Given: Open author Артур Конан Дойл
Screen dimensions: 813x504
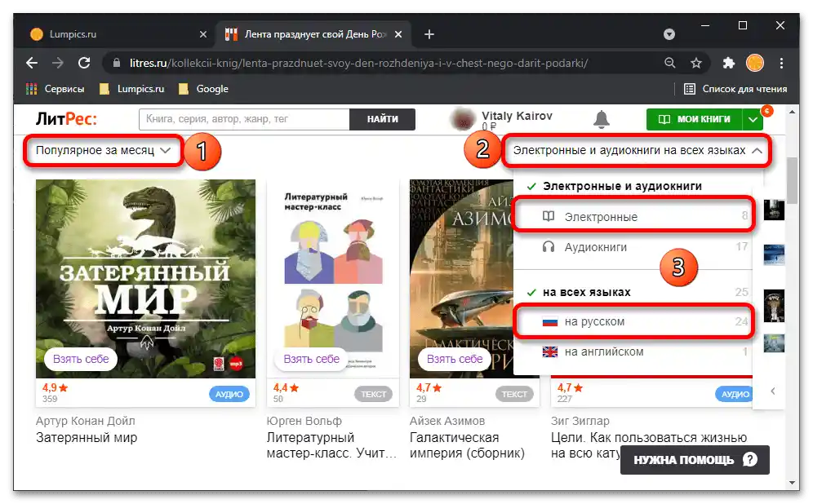Looking at the screenshot, I should click(86, 421).
